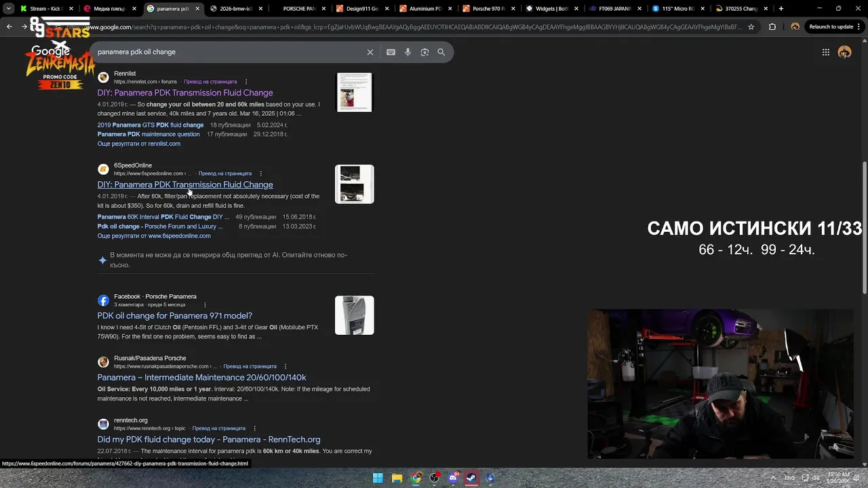868x488 pixels.
Task: Focus the panamera pdk oil change search field
Action: [x=227, y=52]
